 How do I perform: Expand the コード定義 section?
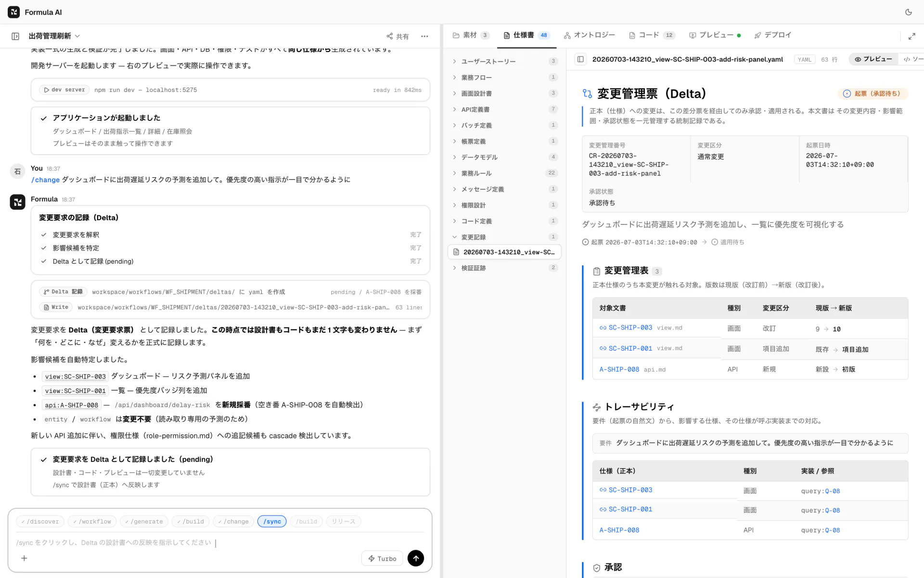[504, 221]
